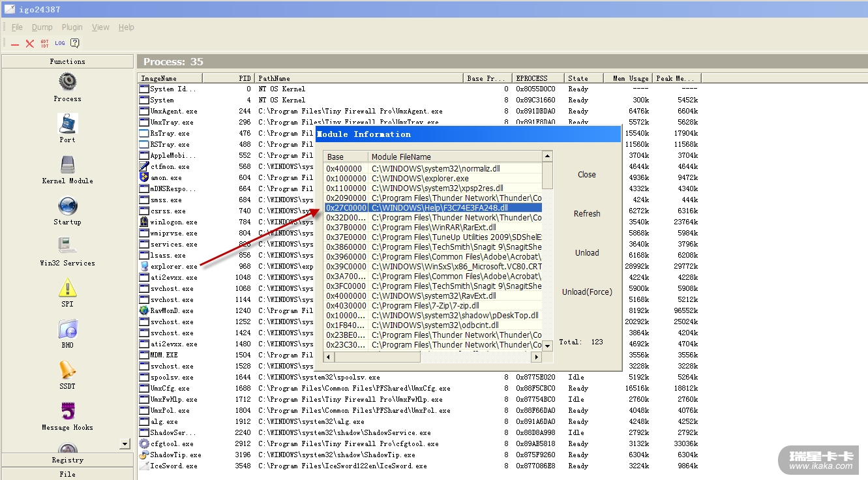The width and height of the screenshot is (868, 480).
Task: Open the Plugin menu
Action: [72, 27]
